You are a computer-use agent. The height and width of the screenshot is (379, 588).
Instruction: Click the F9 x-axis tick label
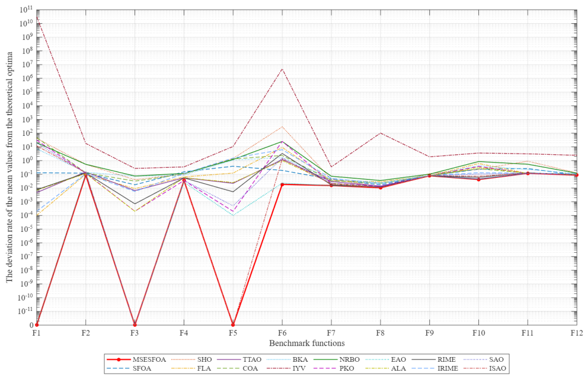point(429,333)
